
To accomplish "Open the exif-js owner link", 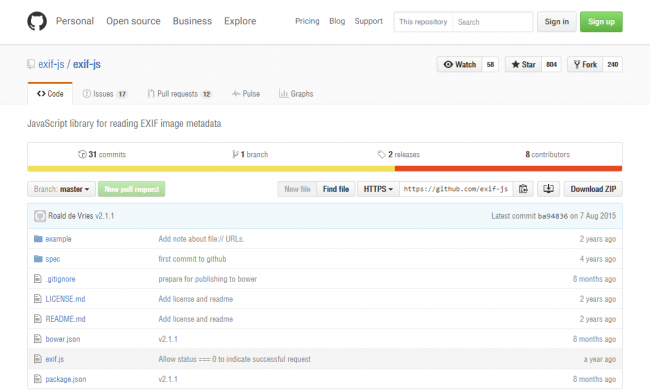I will click(51, 64).
